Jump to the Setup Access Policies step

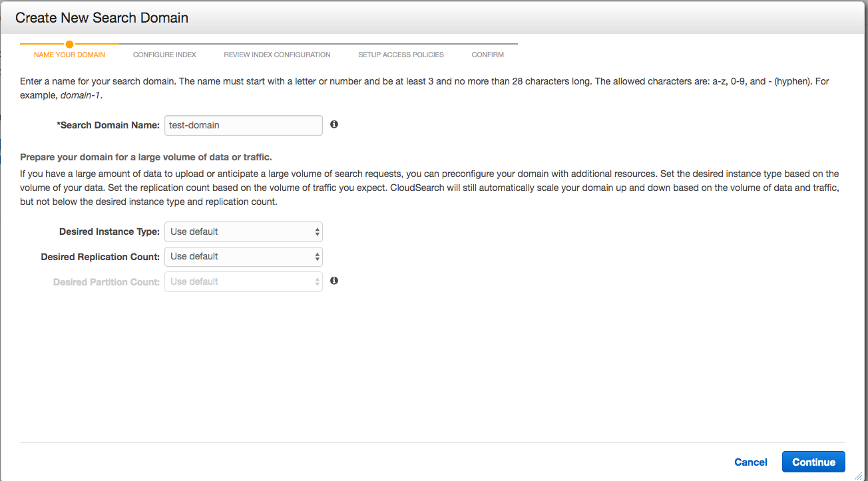pyautogui.click(x=401, y=55)
